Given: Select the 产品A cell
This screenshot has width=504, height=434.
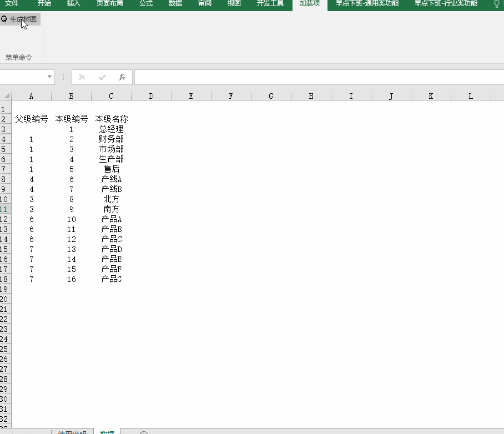Looking at the screenshot, I should (x=111, y=219).
